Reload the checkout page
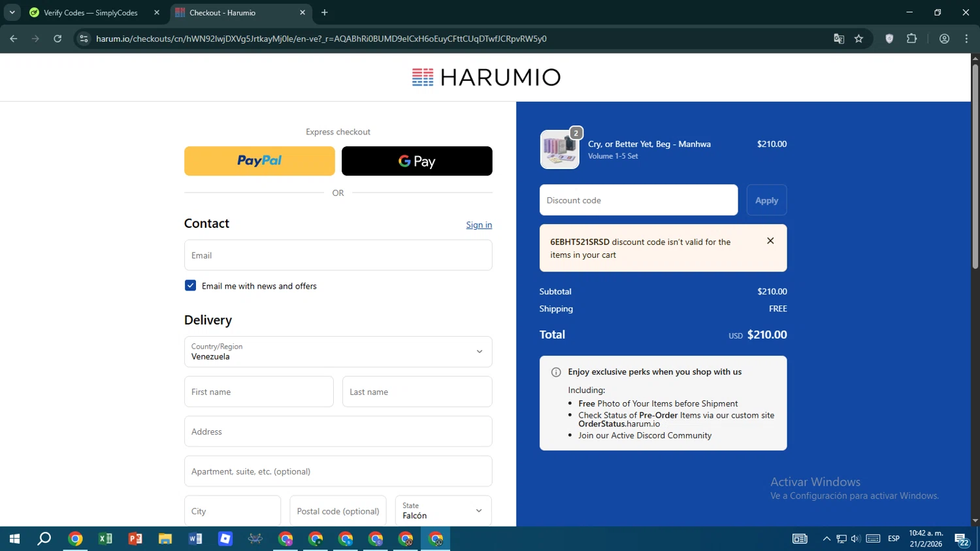 pos(57,39)
